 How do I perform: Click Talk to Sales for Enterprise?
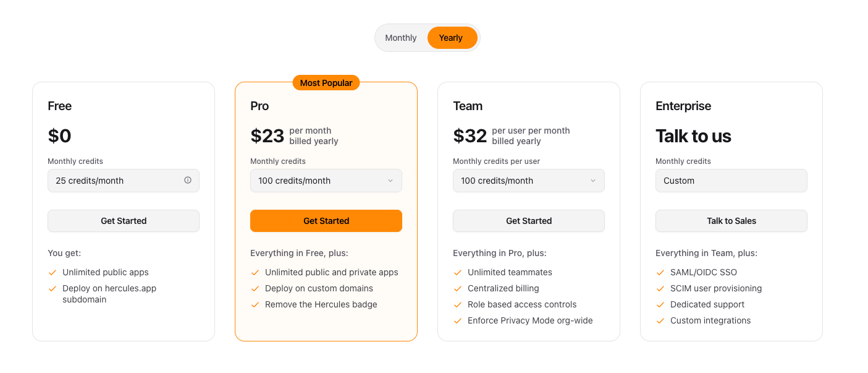point(731,221)
